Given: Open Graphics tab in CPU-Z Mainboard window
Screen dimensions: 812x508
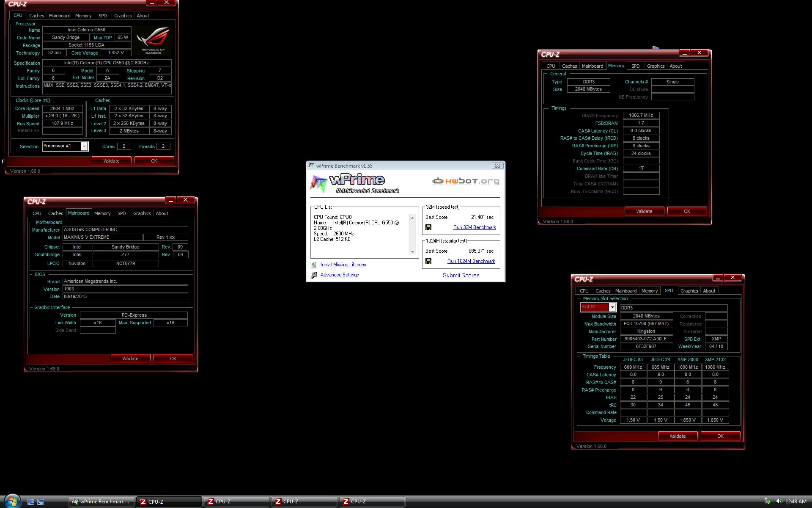Looking at the screenshot, I should (142, 213).
